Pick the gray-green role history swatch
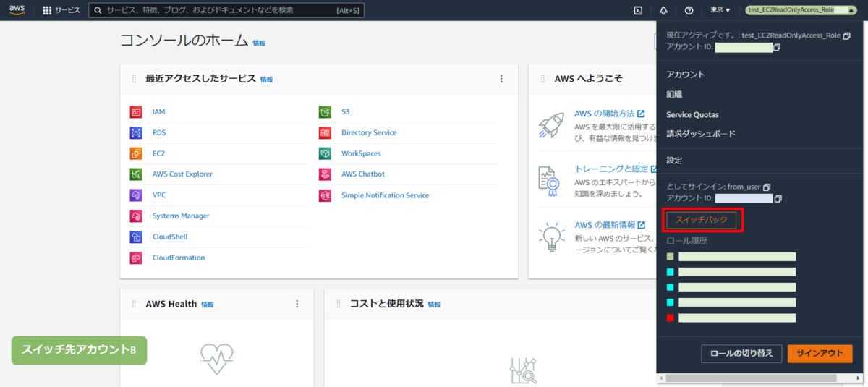 tap(671, 257)
